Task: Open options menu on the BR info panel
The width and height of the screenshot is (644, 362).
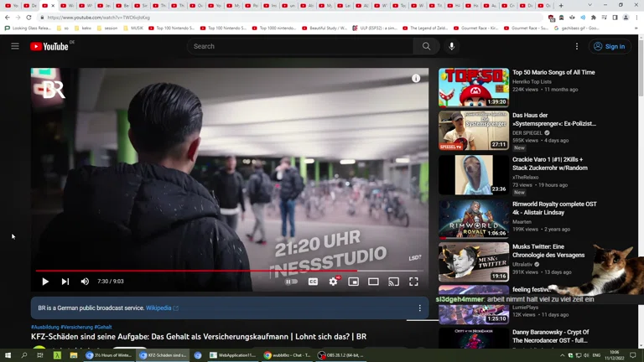Action: click(x=420, y=308)
